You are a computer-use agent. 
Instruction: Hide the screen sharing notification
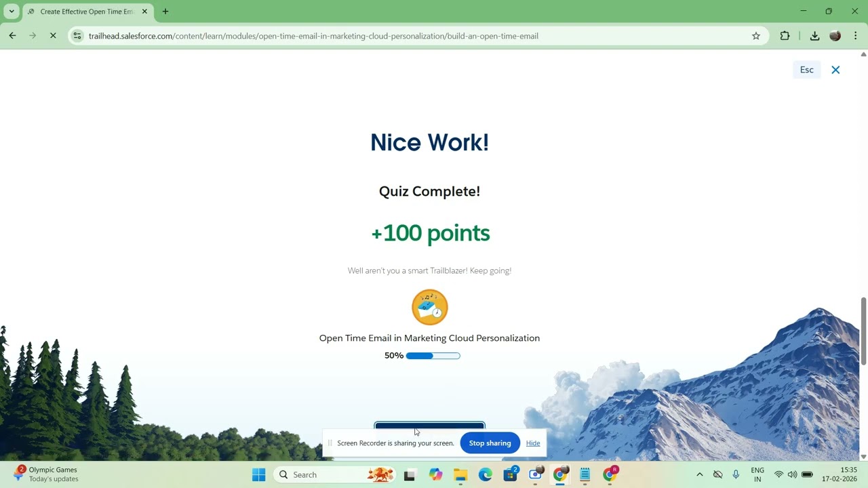[533, 443]
